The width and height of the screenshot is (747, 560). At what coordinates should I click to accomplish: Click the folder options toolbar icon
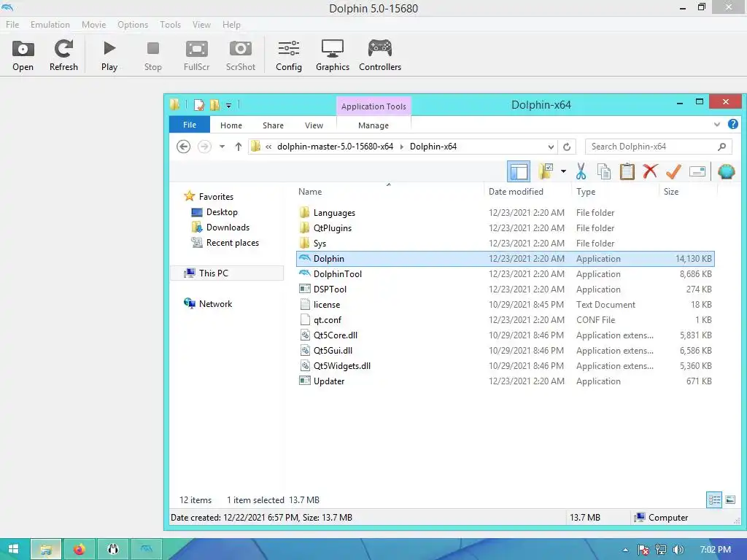(546, 171)
